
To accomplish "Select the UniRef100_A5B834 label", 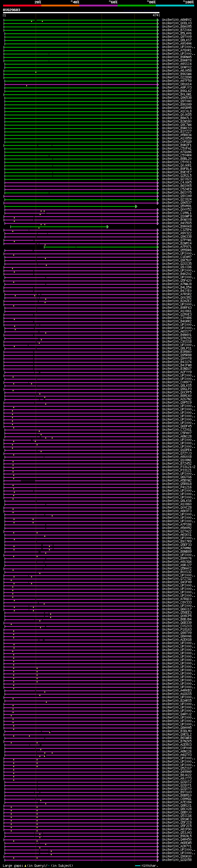I will tap(177, 135).
